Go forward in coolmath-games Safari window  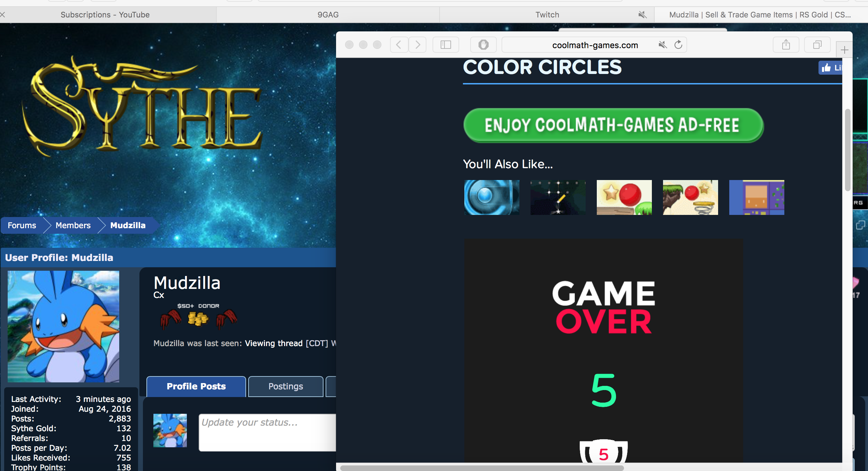pyautogui.click(x=418, y=45)
